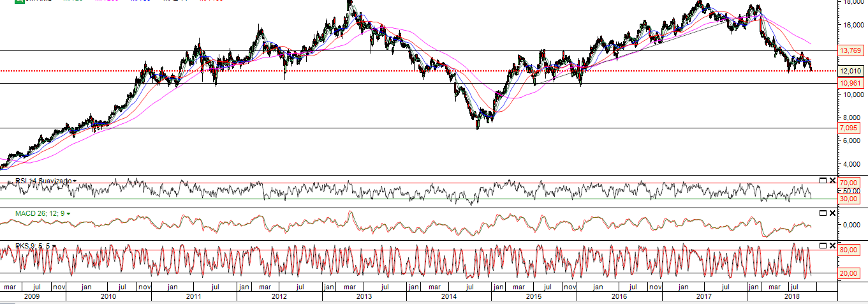Click the stochastic 80,00 level label
868x304 pixels.
(x=849, y=250)
